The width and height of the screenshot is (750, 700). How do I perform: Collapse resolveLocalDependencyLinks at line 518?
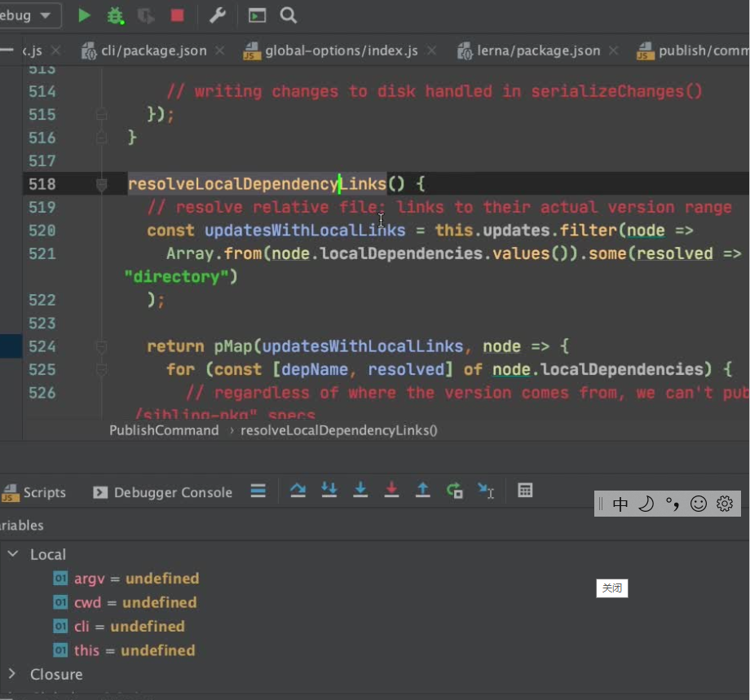[101, 184]
